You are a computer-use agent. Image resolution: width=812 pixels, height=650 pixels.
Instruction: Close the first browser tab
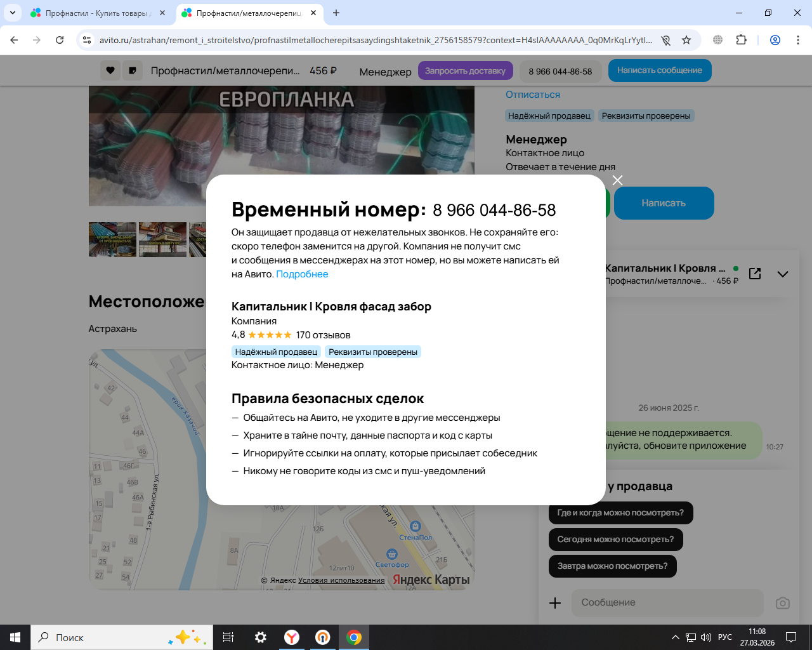coord(162,13)
